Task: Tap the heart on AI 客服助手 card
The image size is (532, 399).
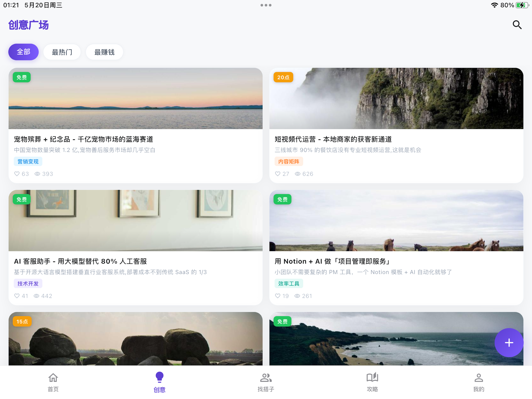Action: 17,296
